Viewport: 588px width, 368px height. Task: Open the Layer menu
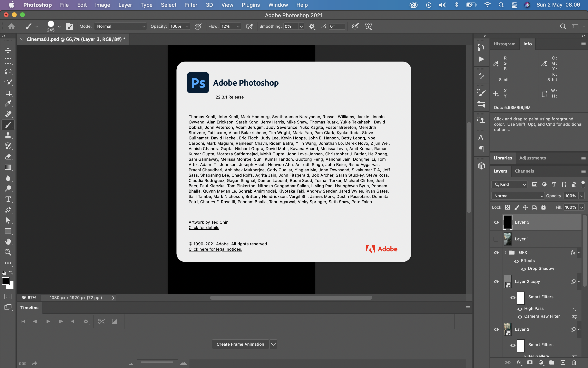click(125, 5)
